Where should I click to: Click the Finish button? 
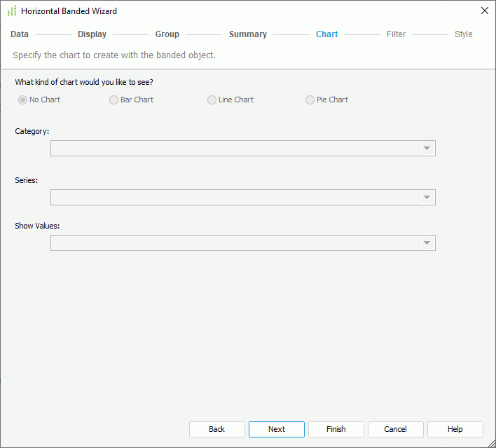point(336,429)
